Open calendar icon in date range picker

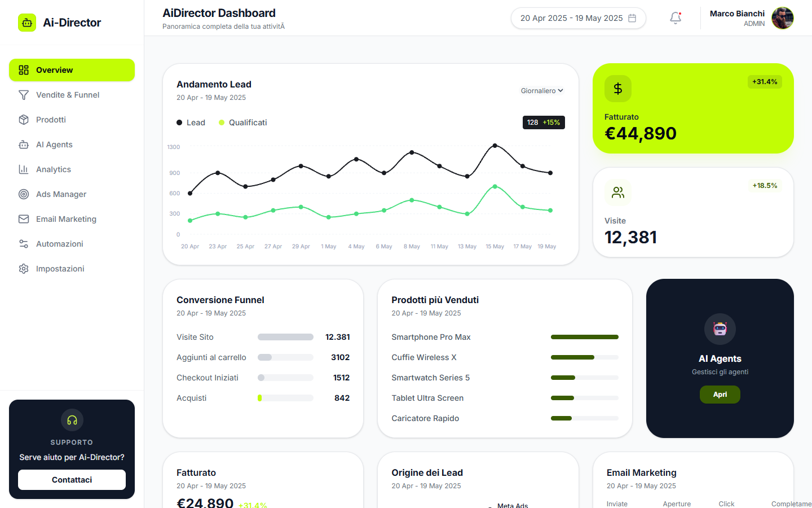pyautogui.click(x=632, y=18)
